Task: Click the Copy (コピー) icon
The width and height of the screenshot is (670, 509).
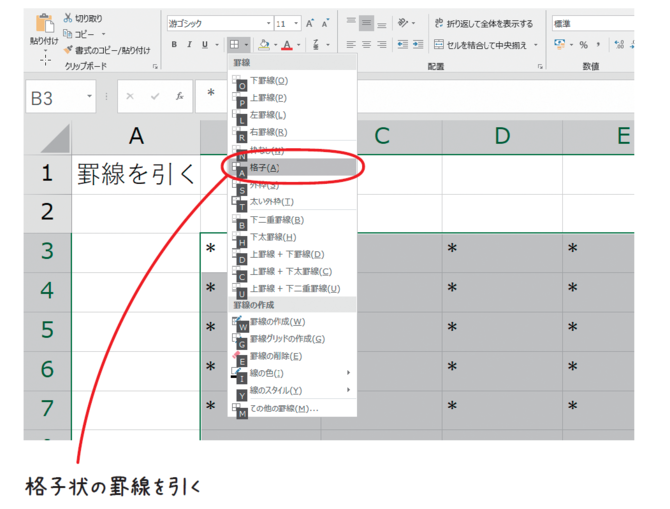Action: [x=68, y=33]
